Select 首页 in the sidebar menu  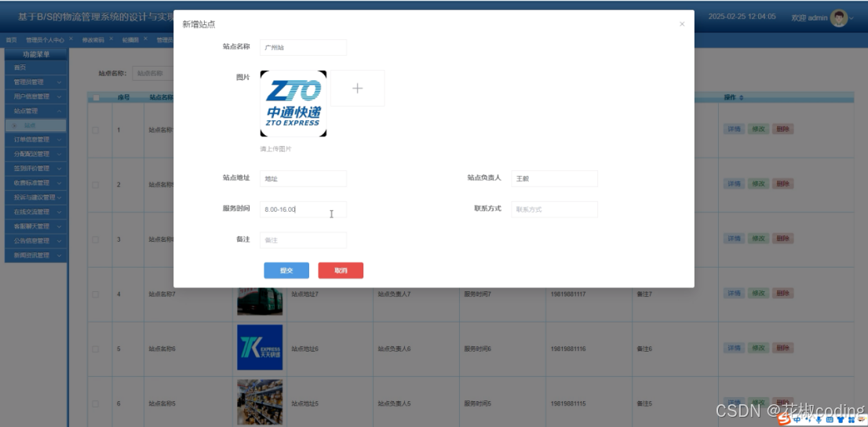(36, 68)
